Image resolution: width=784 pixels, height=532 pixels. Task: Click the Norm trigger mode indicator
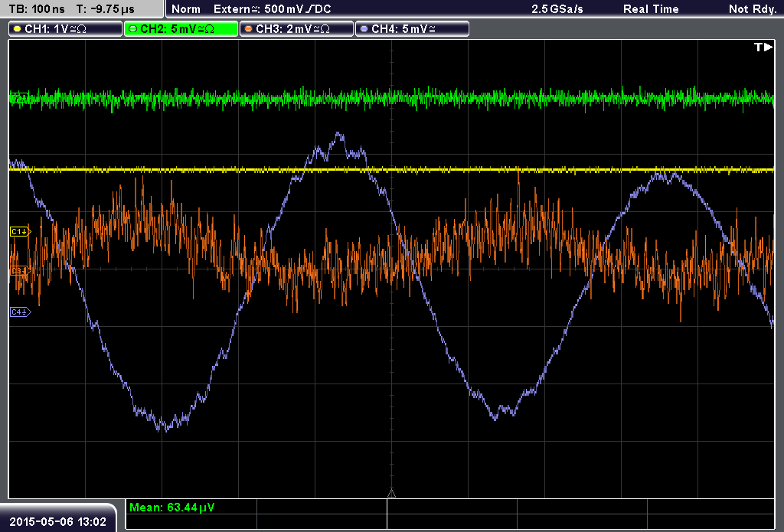[186, 9]
